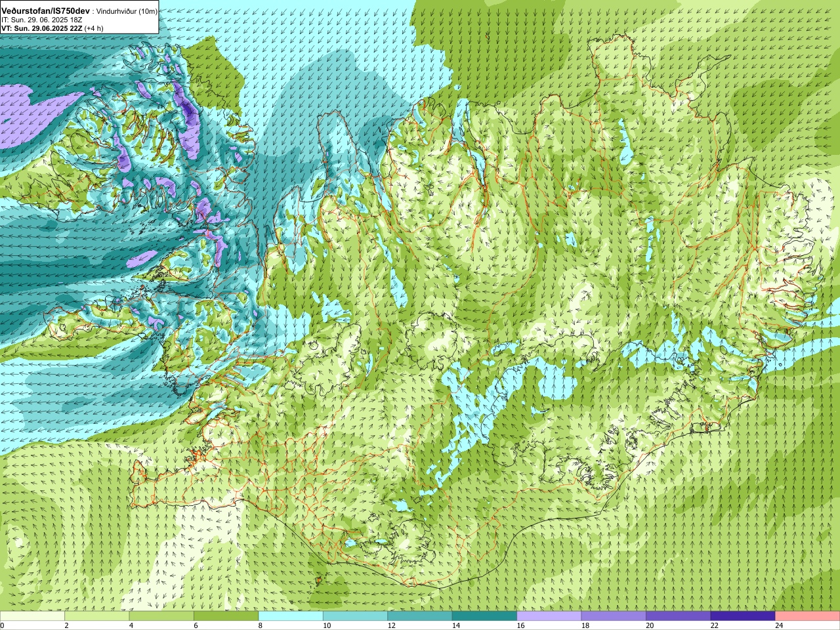Click legend scale label '0'

(x=2, y=625)
